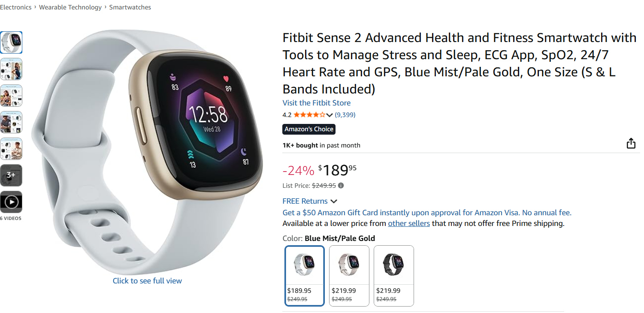
Task: Click the $50 Amazon Gift Card offer
Action: tap(426, 213)
